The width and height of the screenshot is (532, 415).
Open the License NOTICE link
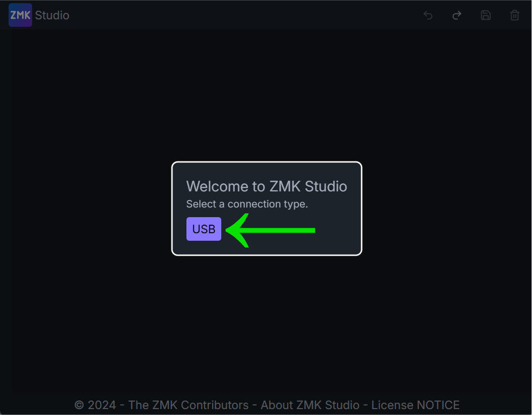tap(415, 405)
